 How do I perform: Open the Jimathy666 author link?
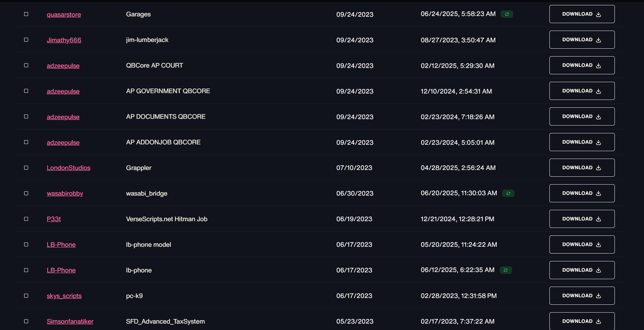[x=64, y=40]
